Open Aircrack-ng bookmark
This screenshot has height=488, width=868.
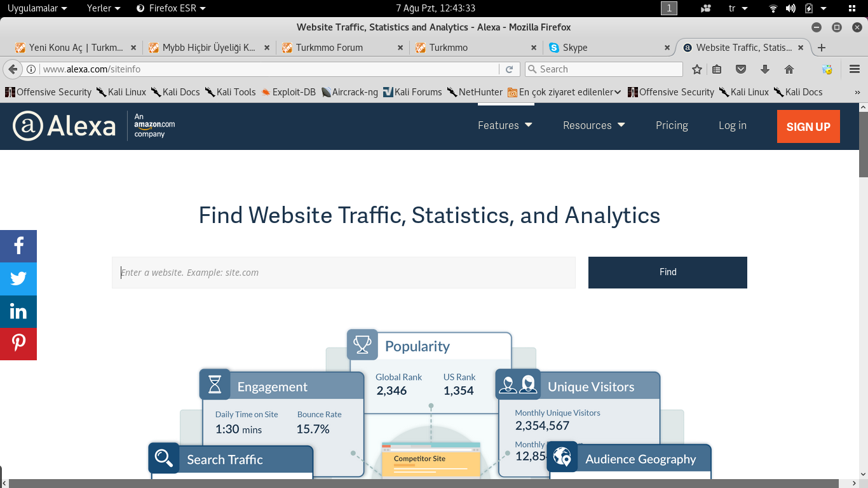pos(349,92)
